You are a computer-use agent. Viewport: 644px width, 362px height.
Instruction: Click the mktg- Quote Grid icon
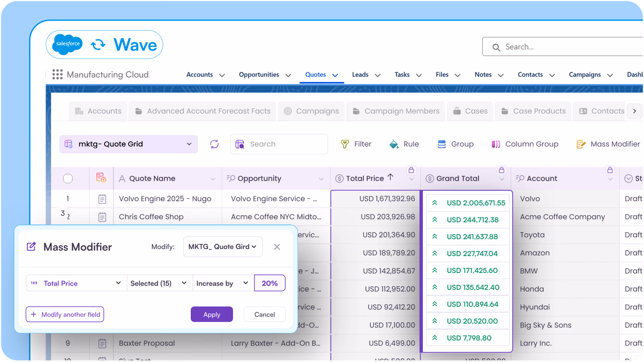pyautogui.click(x=68, y=144)
